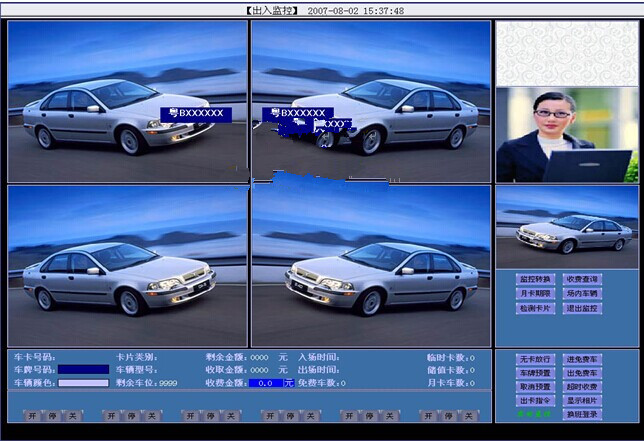This screenshot has height=441, width=644.
Task: Click the 车牌号码 dark blue input field
Action: pyautogui.click(x=83, y=369)
